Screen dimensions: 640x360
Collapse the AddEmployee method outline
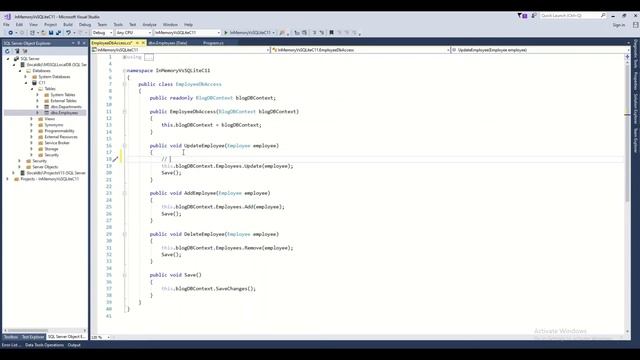124,193
